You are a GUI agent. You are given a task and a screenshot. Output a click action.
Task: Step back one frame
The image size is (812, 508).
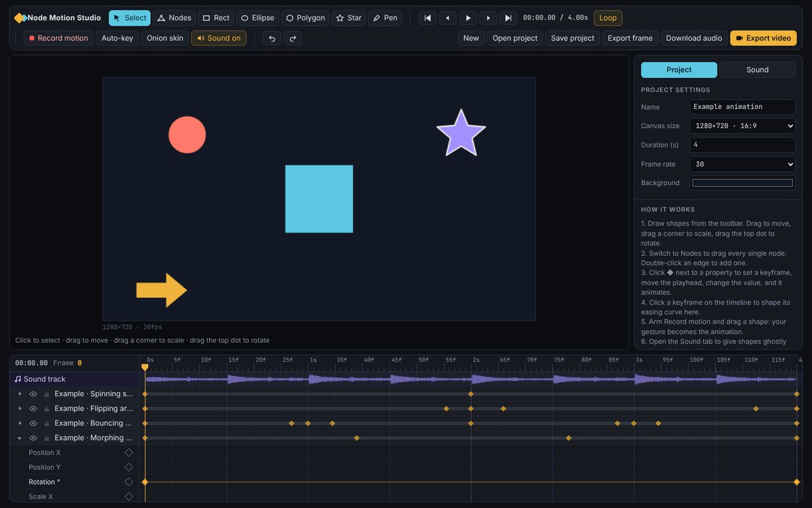448,18
